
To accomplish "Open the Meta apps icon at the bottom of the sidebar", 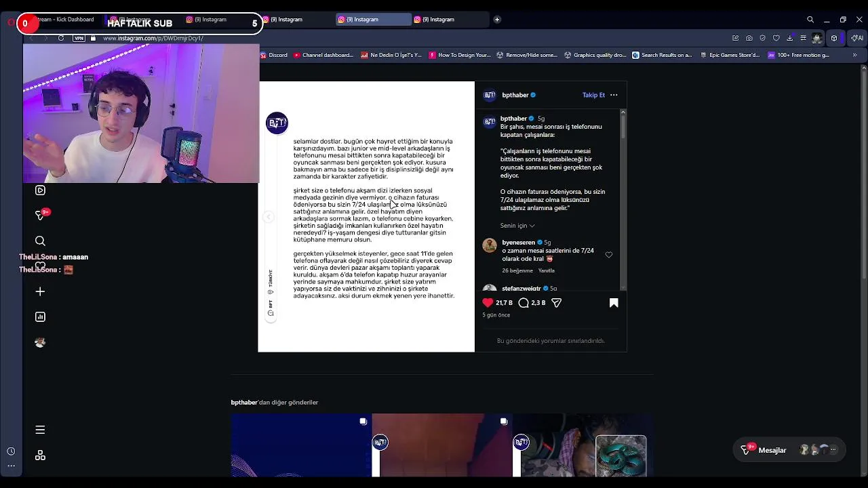I will point(40,455).
